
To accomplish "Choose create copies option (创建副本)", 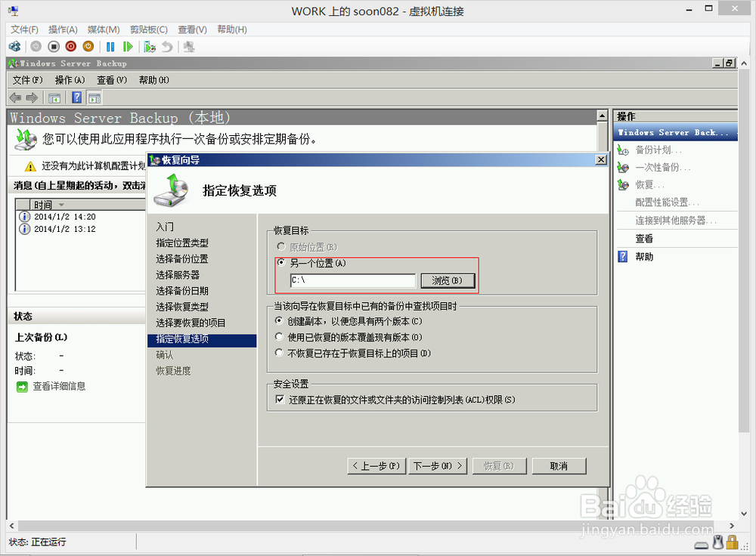I will (279, 320).
